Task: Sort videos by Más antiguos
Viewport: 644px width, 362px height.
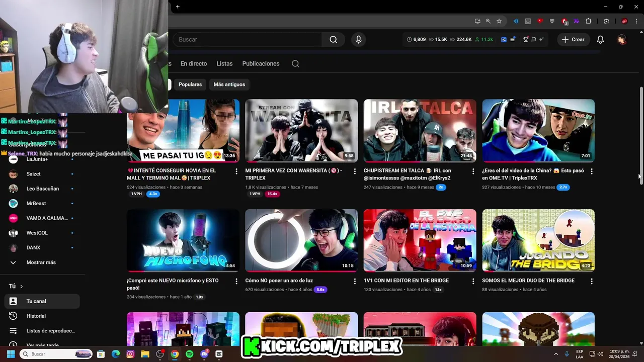Action: tap(229, 84)
